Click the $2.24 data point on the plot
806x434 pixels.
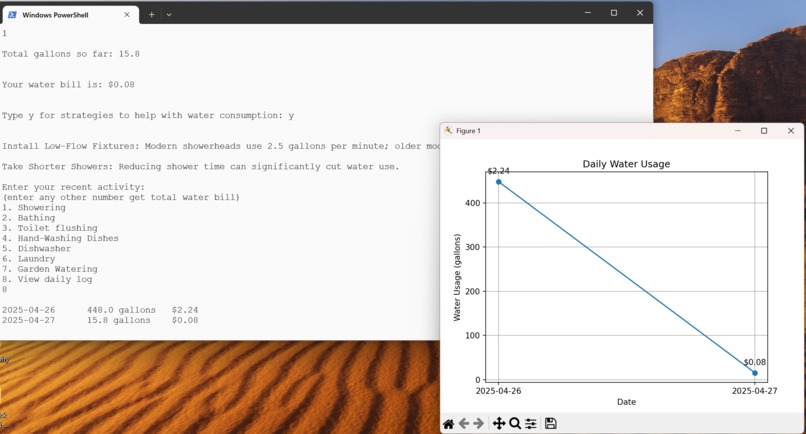point(498,182)
